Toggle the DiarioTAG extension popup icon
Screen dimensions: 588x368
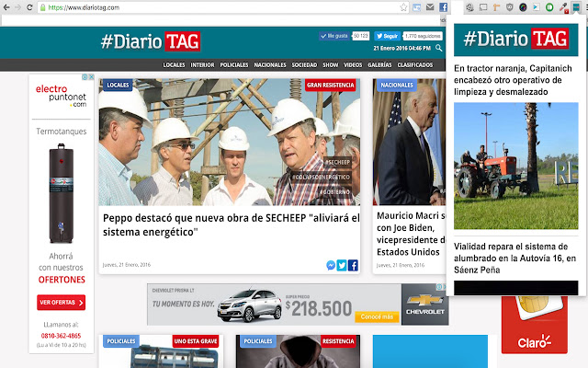coord(575,6)
